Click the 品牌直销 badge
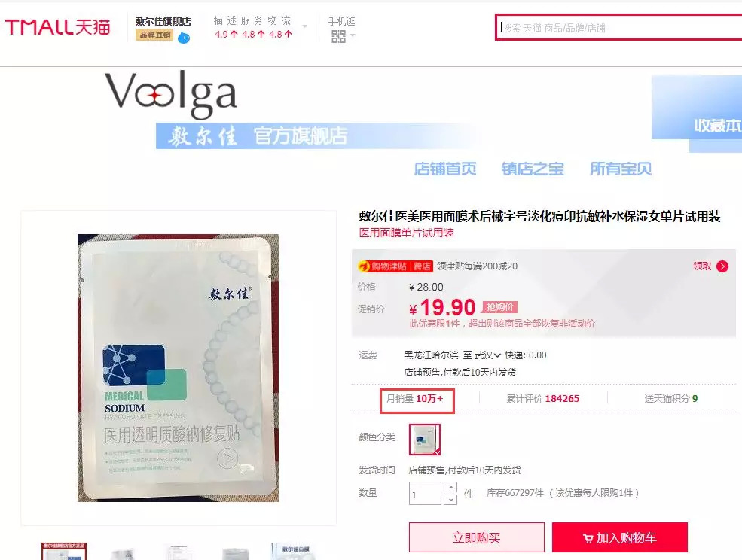Screen dimensions: 742x560 [x=154, y=35]
